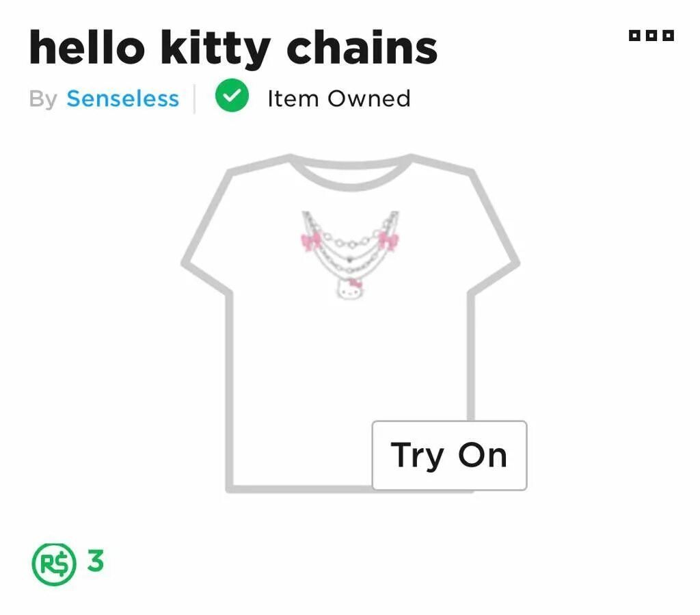This screenshot has width=700, height=615.
Task: Click the green Robux currency icon
Action: 54,564
